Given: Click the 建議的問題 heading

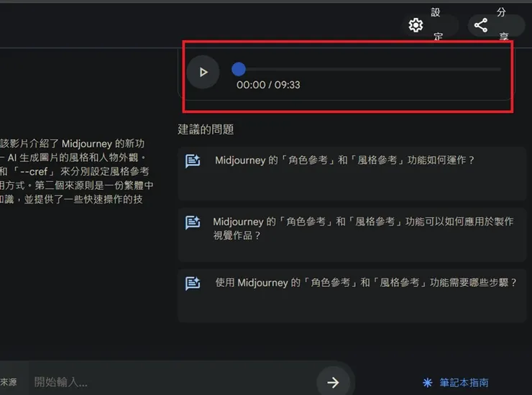Looking at the screenshot, I should tap(206, 130).
